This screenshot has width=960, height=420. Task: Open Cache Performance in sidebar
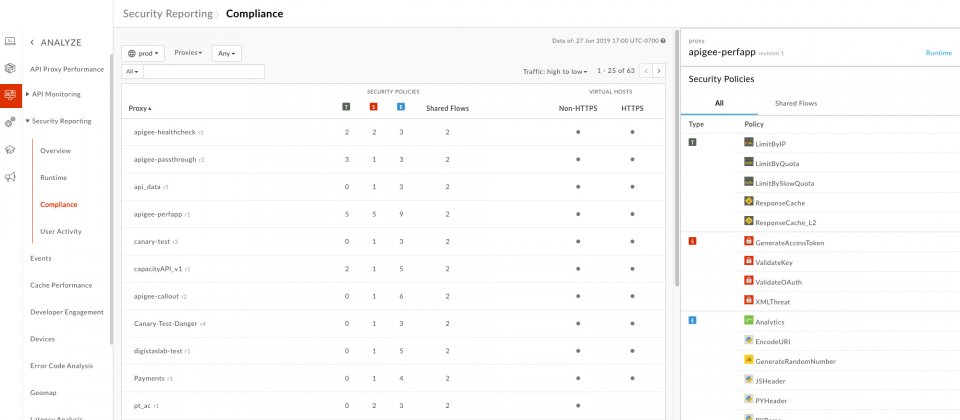pyautogui.click(x=61, y=285)
